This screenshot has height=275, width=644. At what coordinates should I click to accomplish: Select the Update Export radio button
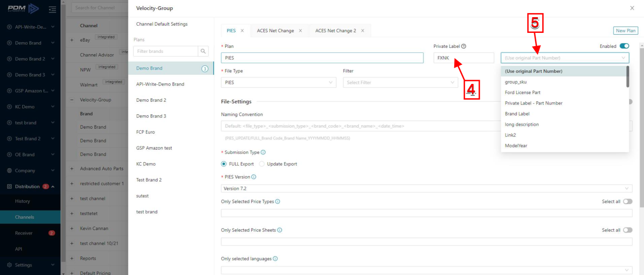pyautogui.click(x=262, y=164)
